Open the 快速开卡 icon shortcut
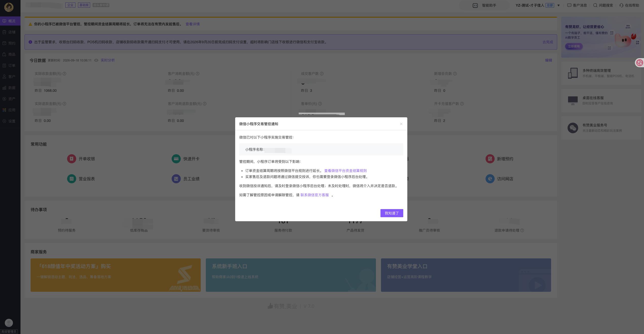This screenshot has height=334, width=644. point(176,159)
